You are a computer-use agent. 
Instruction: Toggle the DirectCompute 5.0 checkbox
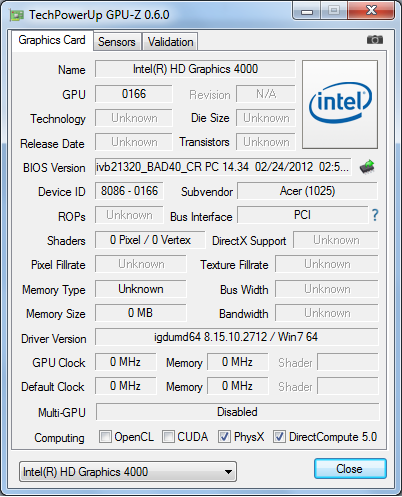279,436
